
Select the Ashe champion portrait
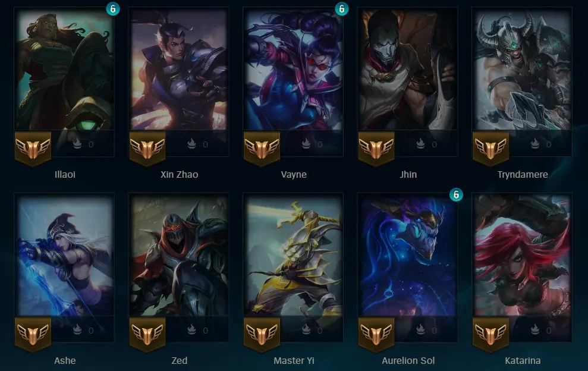pyautogui.click(x=64, y=255)
